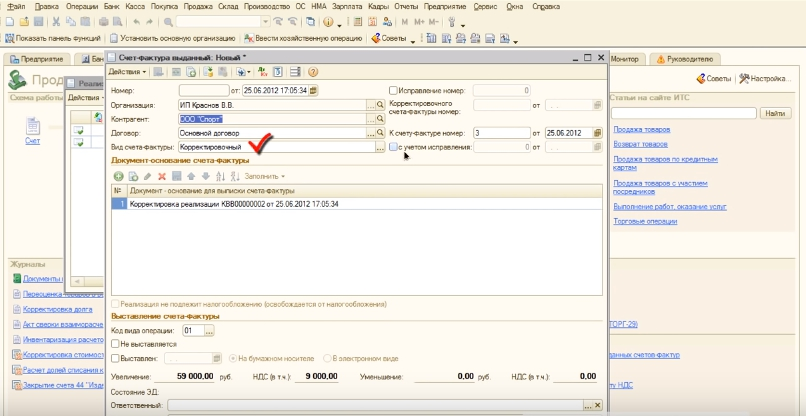The image size is (806, 416).
Task: Open the Действия dropdown menu
Action: [127, 72]
